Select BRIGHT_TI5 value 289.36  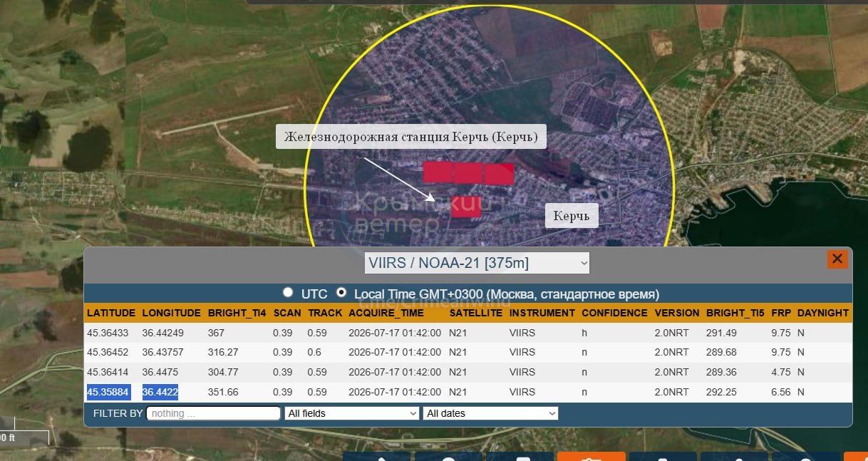[721, 372]
